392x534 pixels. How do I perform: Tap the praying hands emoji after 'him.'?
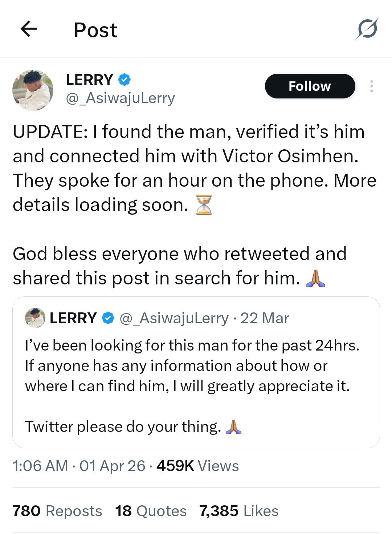tap(315, 279)
